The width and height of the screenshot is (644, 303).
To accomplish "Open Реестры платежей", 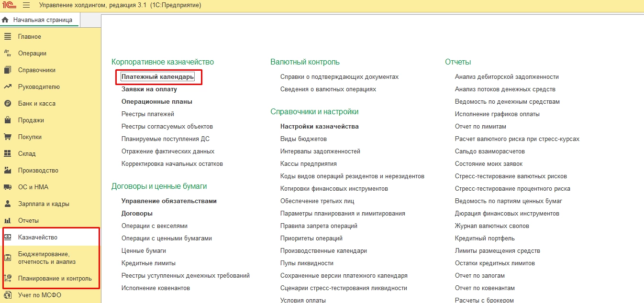I will click(148, 114).
